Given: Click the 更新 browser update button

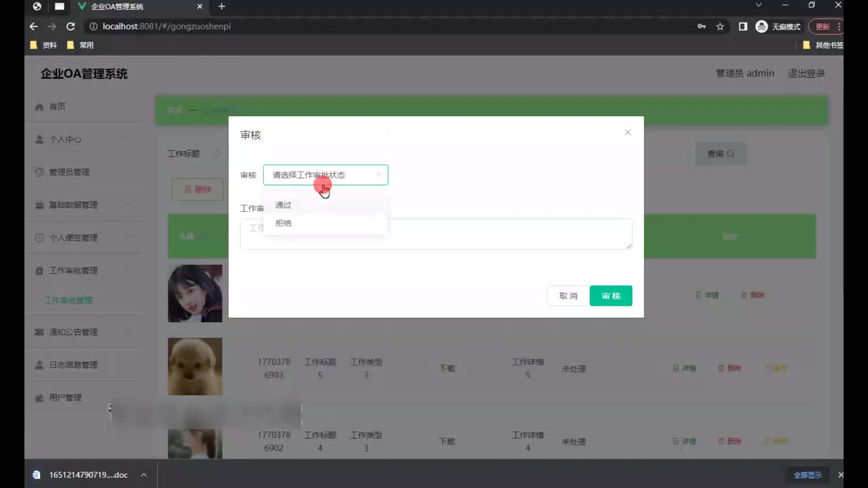Looking at the screenshot, I should tap(822, 27).
